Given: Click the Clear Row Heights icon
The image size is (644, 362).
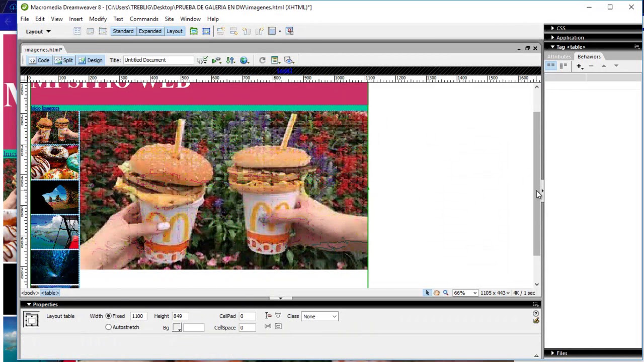Looking at the screenshot, I should (x=268, y=316).
